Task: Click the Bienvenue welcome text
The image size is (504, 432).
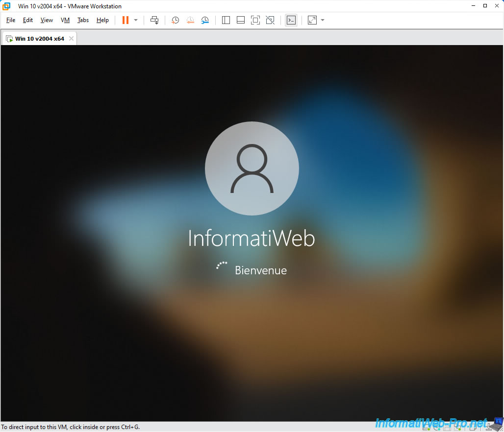Action: [261, 270]
